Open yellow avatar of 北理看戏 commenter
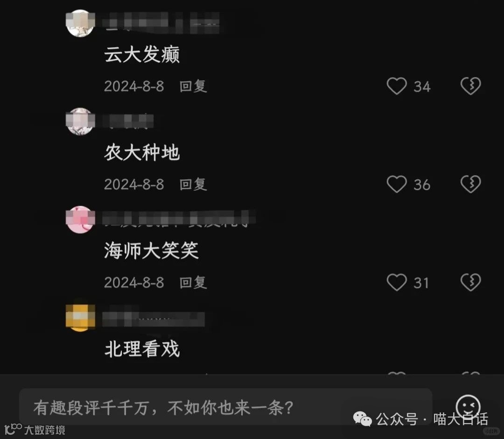The width and height of the screenshot is (504, 439). coord(80,317)
